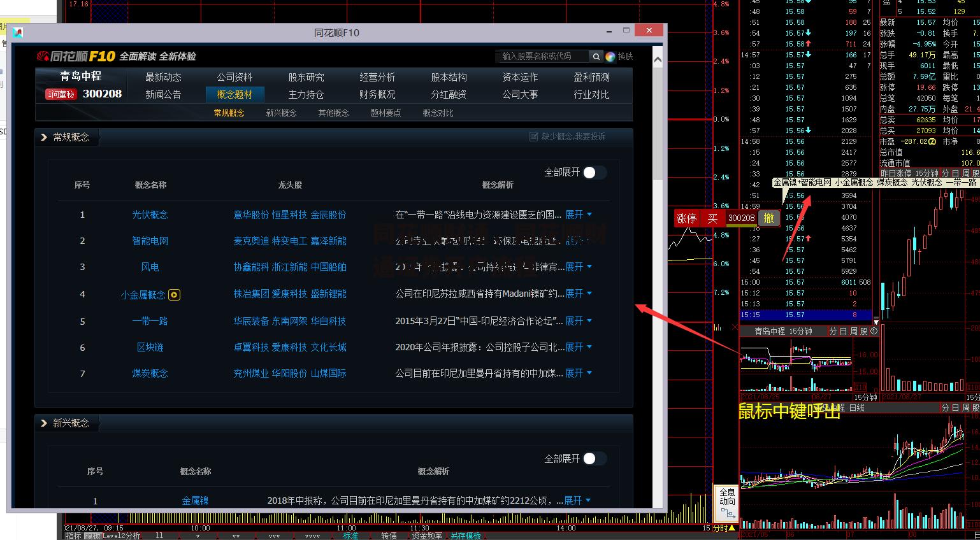Open the 光伏概念 concept link
The width and height of the screenshot is (980, 540).
coord(150,215)
